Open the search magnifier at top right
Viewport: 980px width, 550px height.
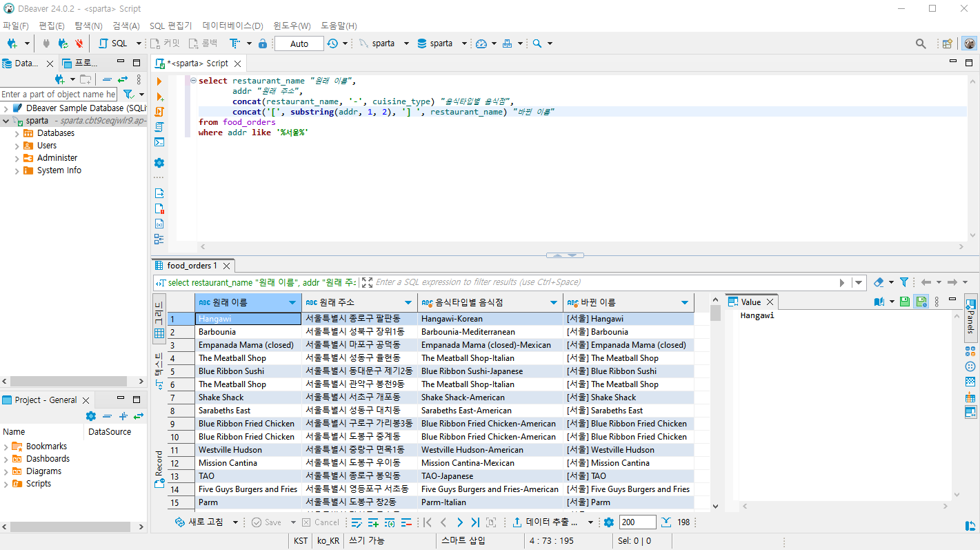click(x=921, y=43)
